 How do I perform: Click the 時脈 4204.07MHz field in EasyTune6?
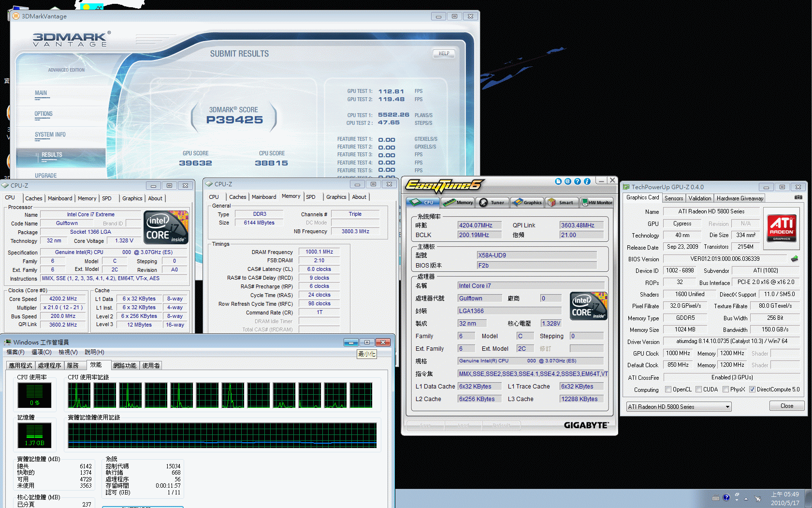click(479, 225)
